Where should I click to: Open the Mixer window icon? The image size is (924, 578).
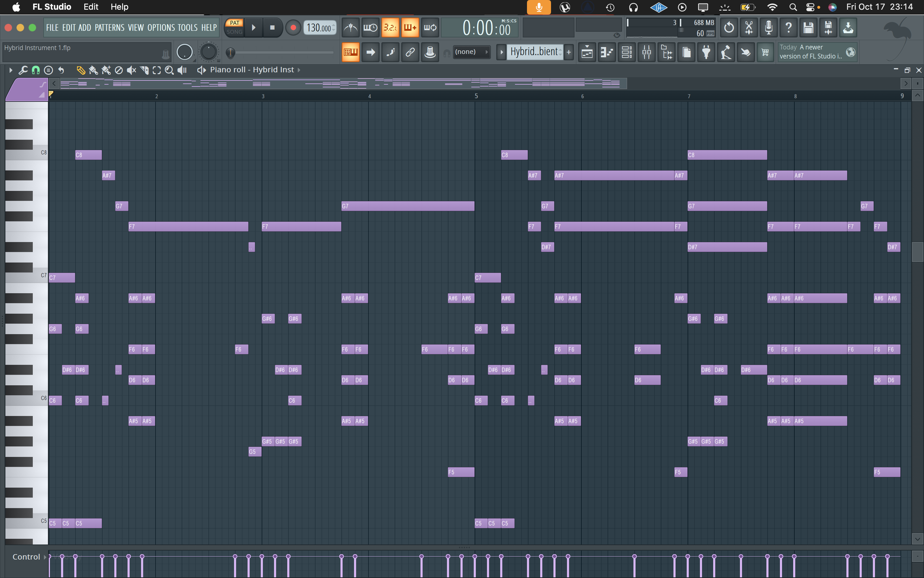[x=647, y=52]
